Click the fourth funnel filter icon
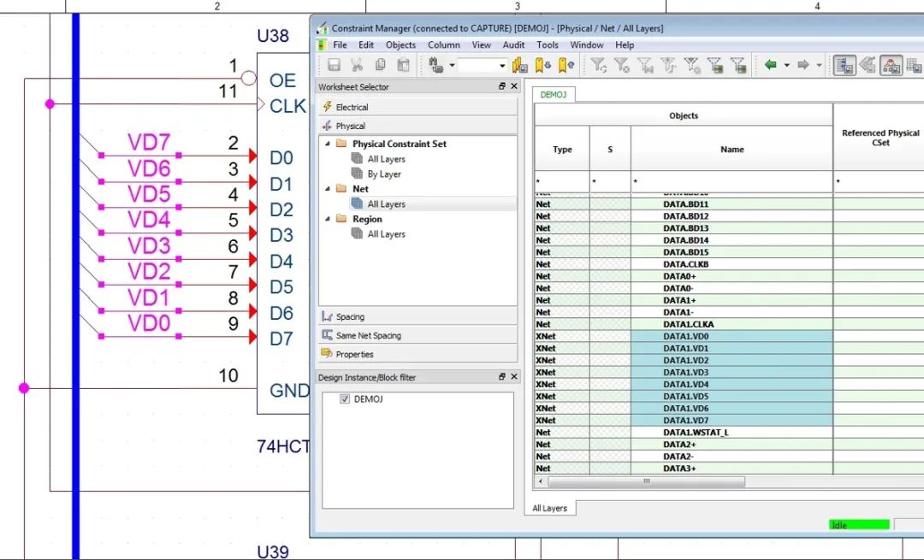Viewport: 924px width, 560px height. [668, 65]
